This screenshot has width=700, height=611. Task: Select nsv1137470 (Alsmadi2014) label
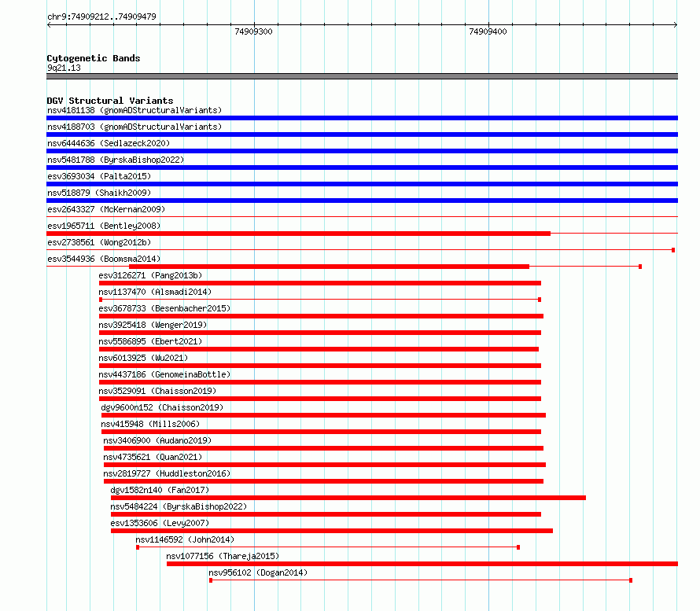155,292
